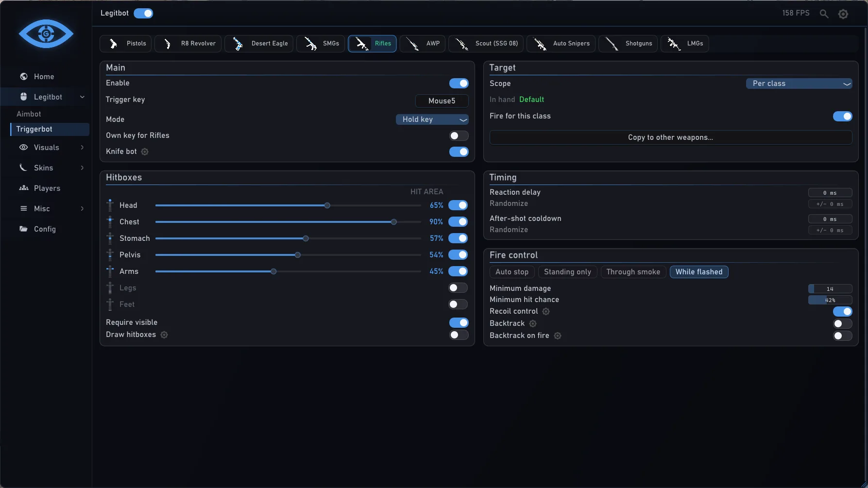Click the Home globe icon
Screen dimensions: 868x488
pyautogui.click(x=23, y=76)
